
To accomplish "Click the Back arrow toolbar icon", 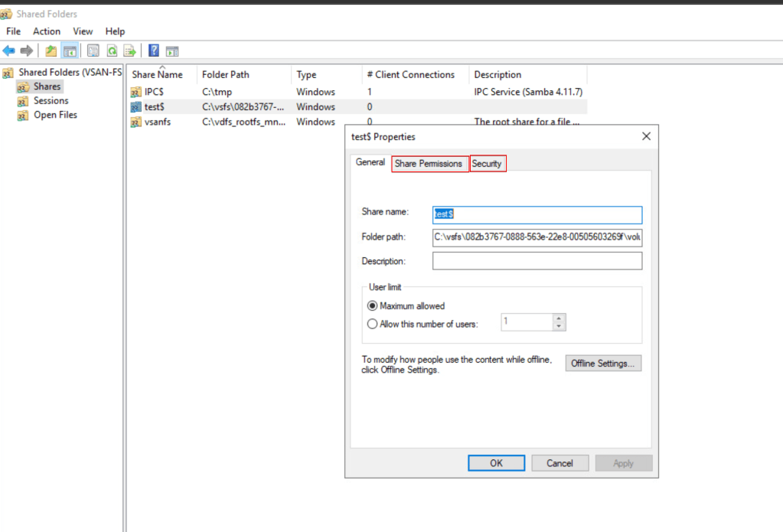I will [8, 51].
